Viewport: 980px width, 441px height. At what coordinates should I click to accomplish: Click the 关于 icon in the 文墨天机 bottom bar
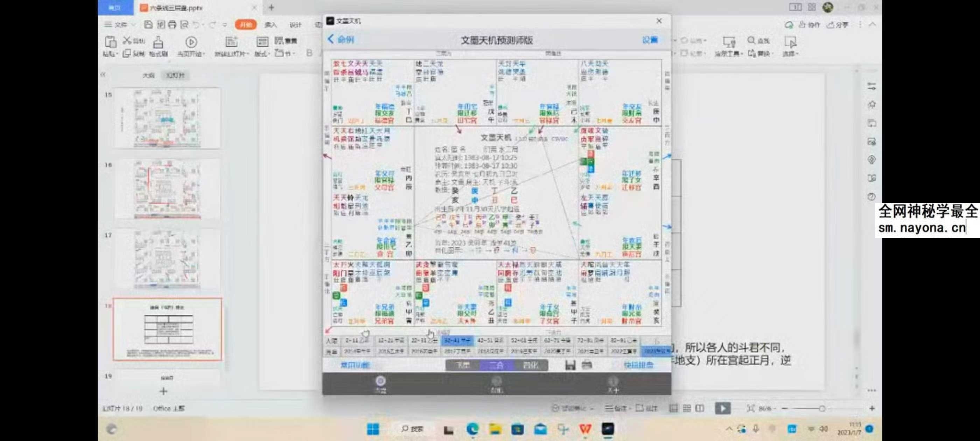pos(612,381)
